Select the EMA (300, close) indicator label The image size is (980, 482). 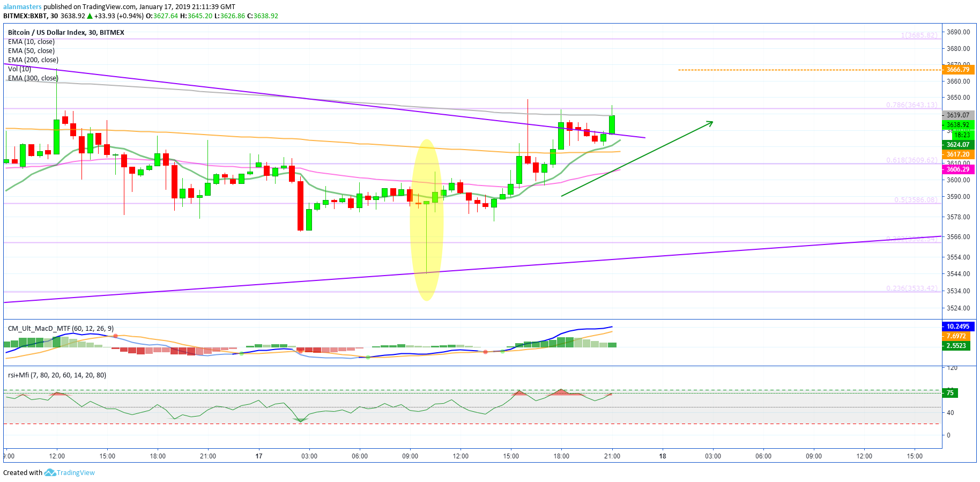coord(33,78)
